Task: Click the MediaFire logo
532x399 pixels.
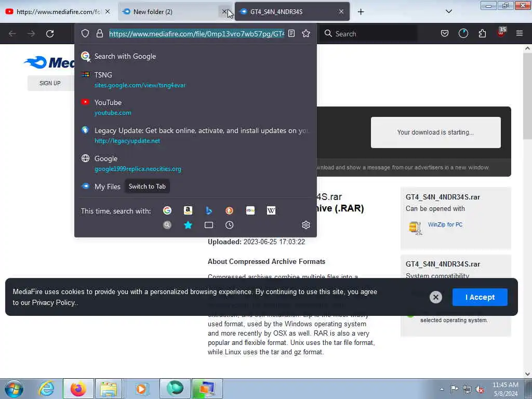Action: (x=49, y=62)
